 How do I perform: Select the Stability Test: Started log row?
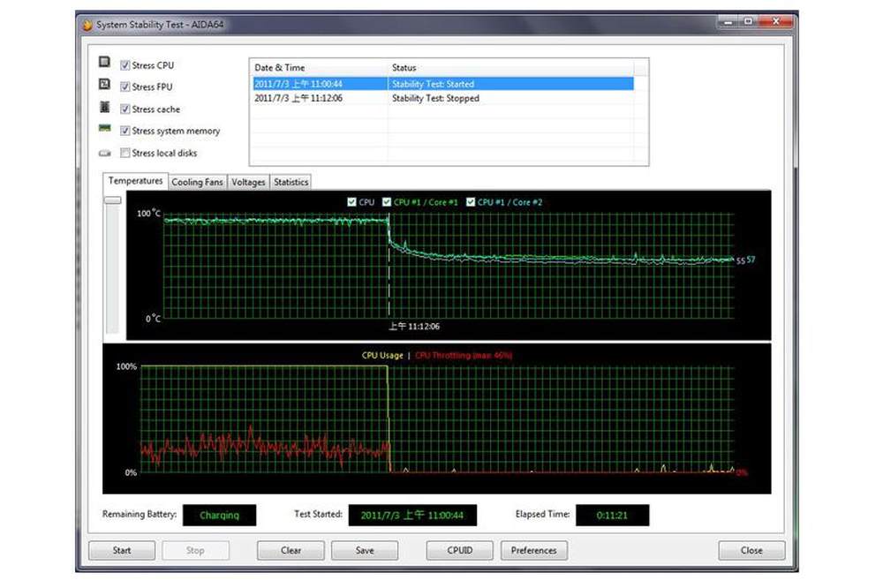coord(443,84)
